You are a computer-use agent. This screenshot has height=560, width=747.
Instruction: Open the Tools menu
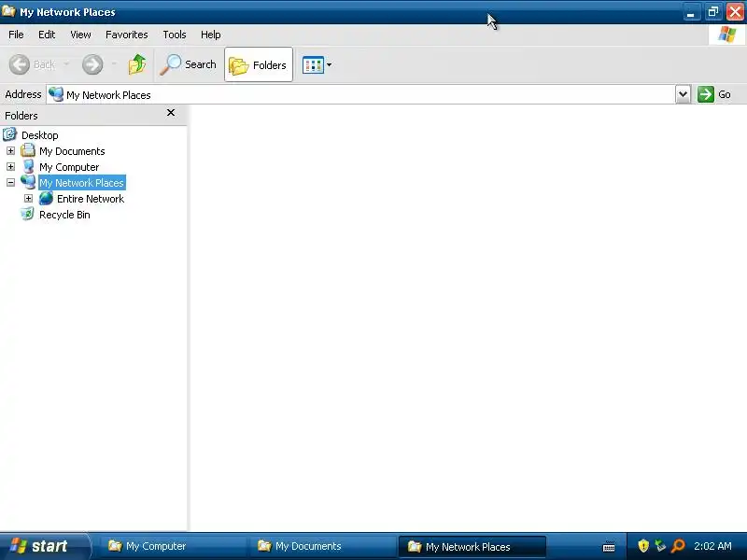pyautogui.click(x=175, y=35)
